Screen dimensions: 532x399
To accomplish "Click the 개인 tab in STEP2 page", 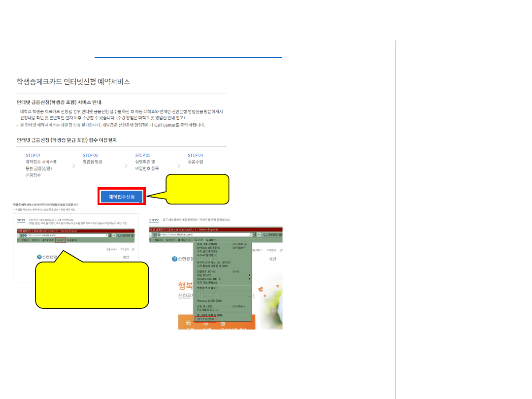I will pyautogui.click(x=272, y=259).
